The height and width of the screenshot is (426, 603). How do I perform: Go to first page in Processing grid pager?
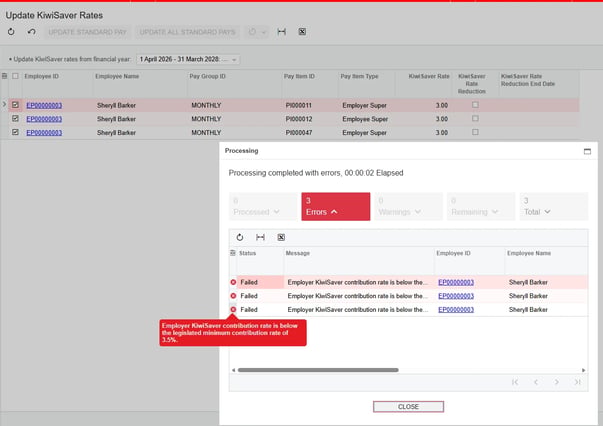515,382
